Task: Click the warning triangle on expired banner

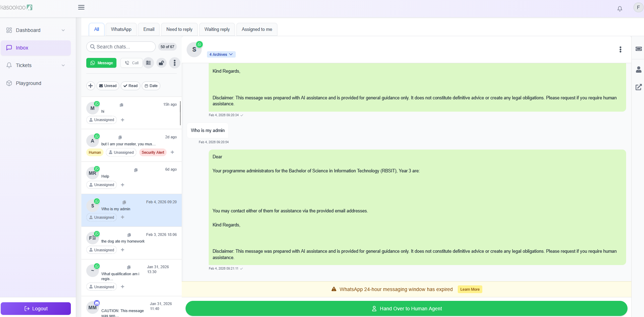Action: (334, 289)
